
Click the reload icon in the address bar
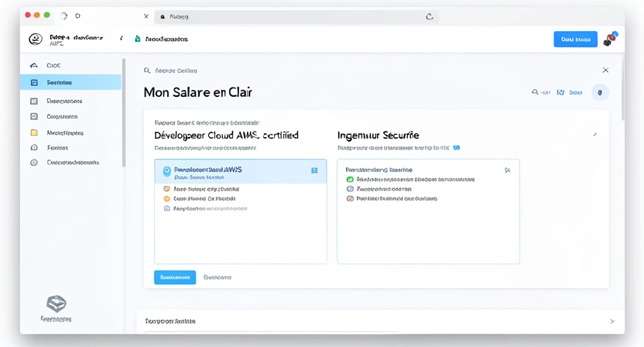430,16
